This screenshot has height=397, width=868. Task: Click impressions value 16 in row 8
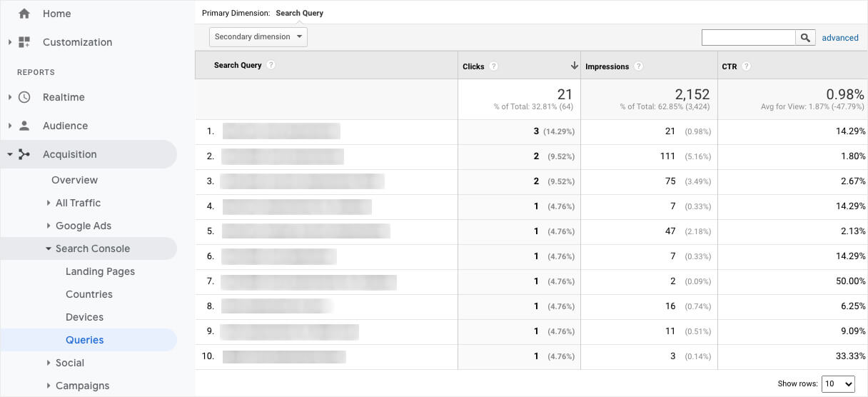(670, 306)
